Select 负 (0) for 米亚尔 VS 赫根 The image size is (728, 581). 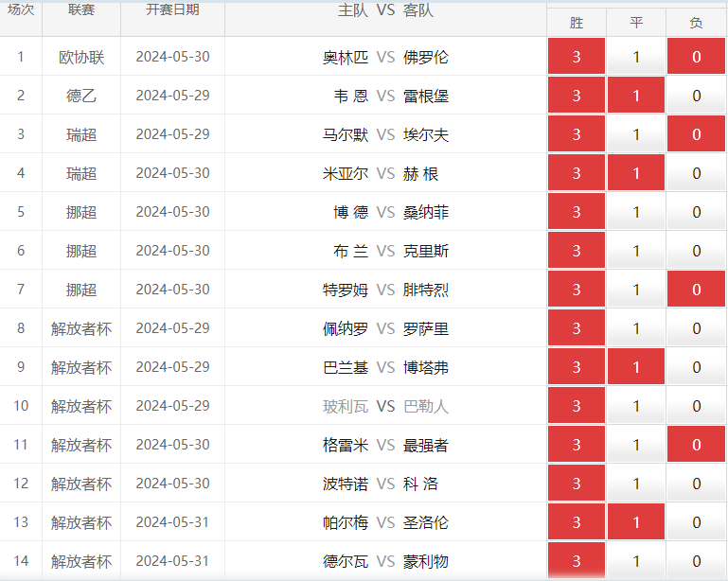coord(696,173)
